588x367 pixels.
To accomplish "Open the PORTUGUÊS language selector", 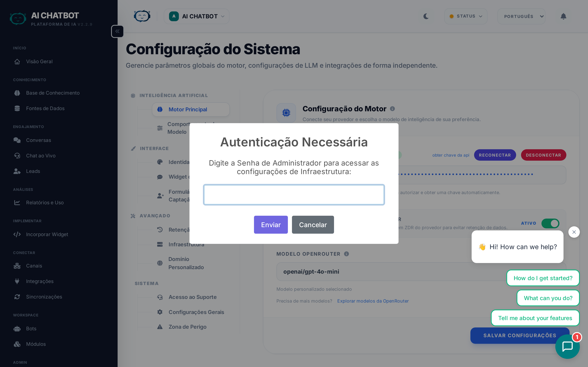I will pos(521,16).
